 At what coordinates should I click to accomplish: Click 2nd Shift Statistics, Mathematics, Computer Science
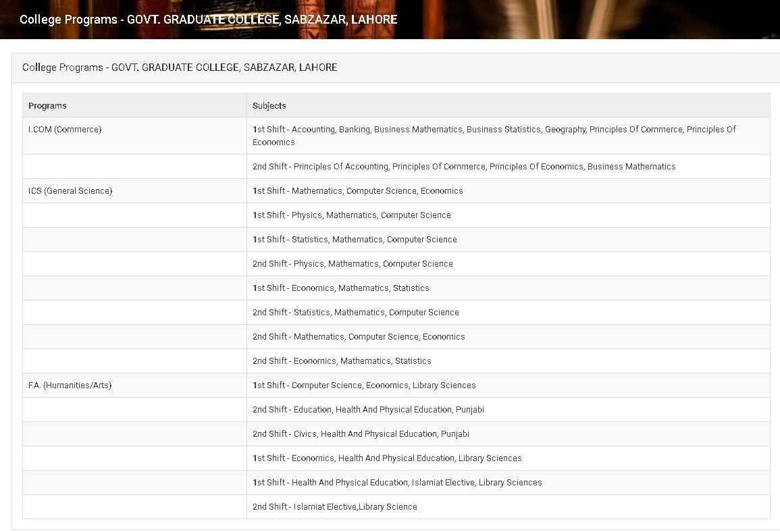click(355, 313)
